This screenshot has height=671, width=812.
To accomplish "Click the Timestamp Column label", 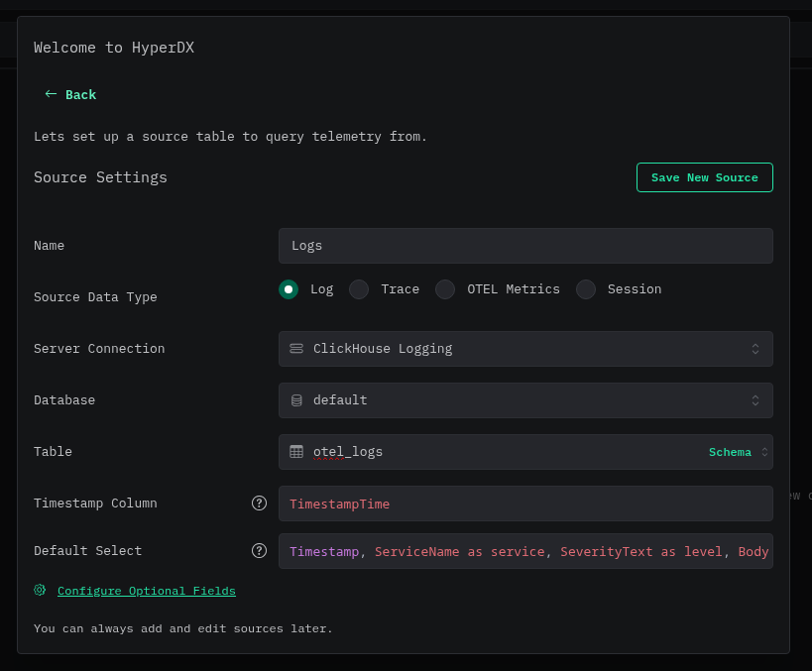I will coord(95,503).
